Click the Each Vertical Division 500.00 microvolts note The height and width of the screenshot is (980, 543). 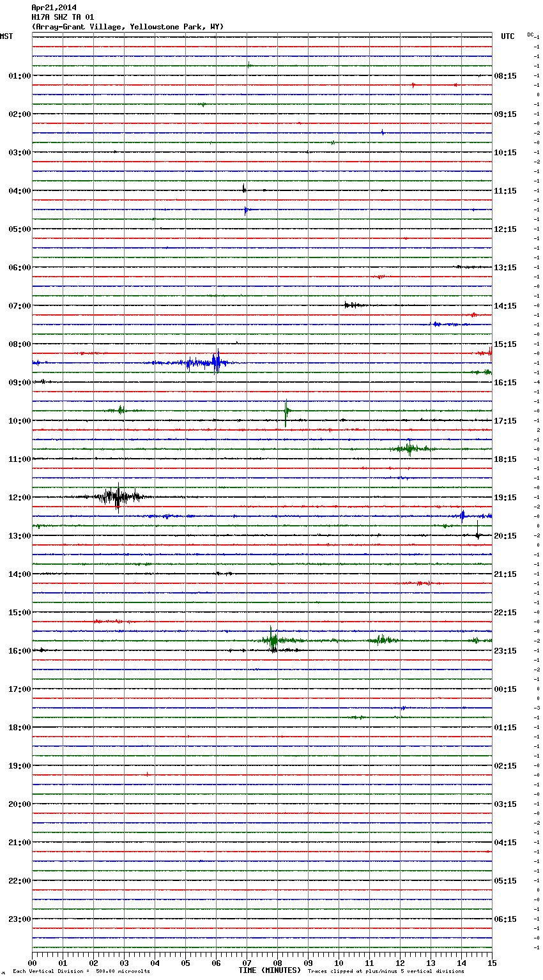pyautogui.click(x=81, y=972)
